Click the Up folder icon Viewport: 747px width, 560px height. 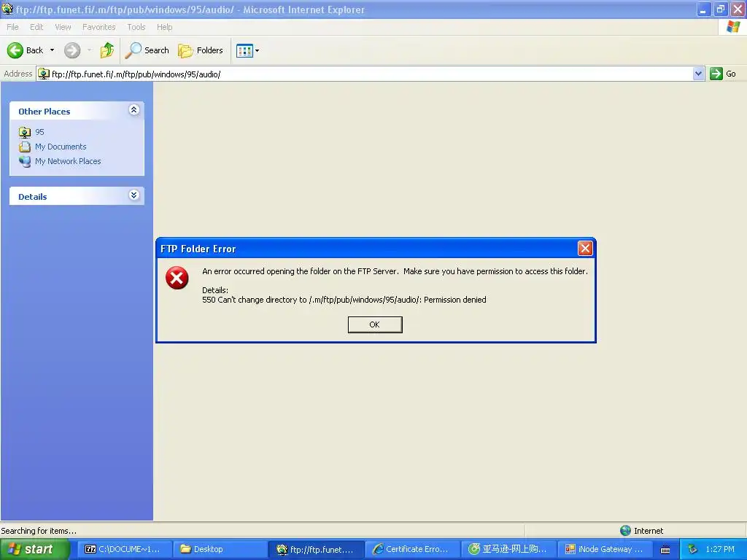[107, 50]
